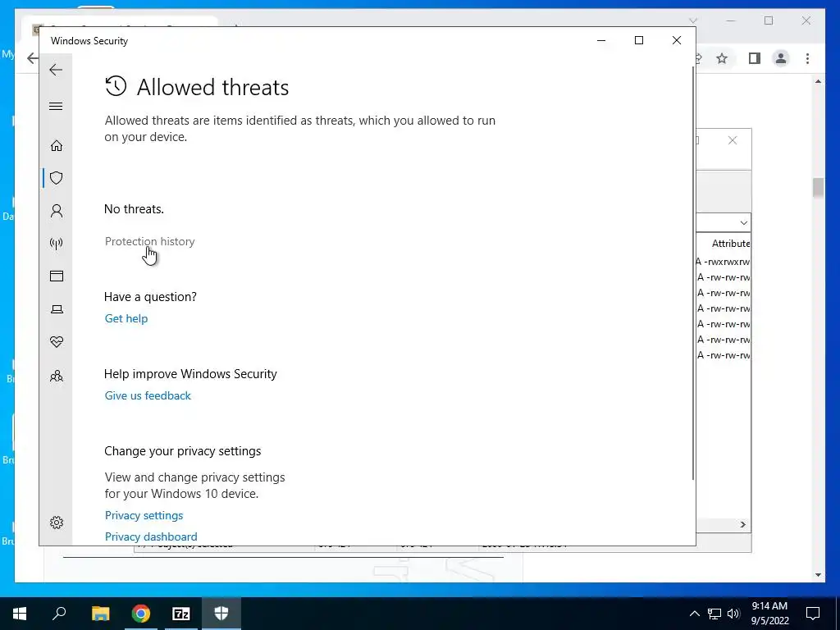Open the Action Center notifications icon

pyautogui.click(x=813, y=614)
